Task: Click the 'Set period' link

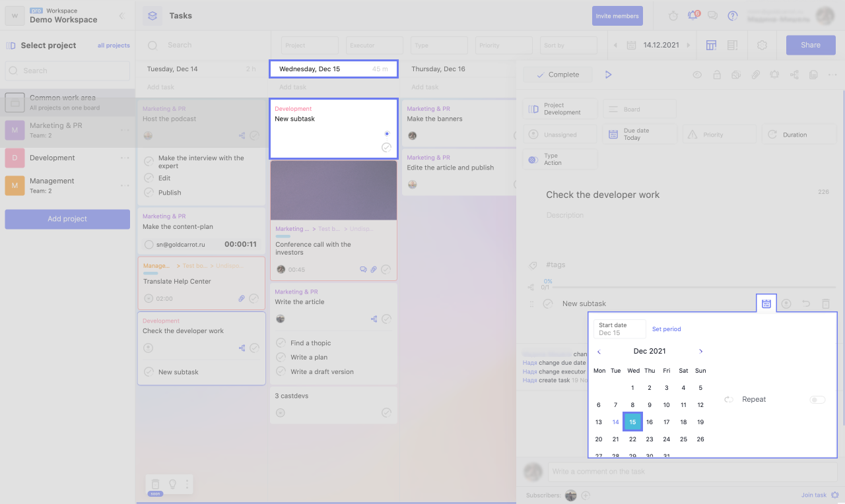Action: tap(666, 329)
